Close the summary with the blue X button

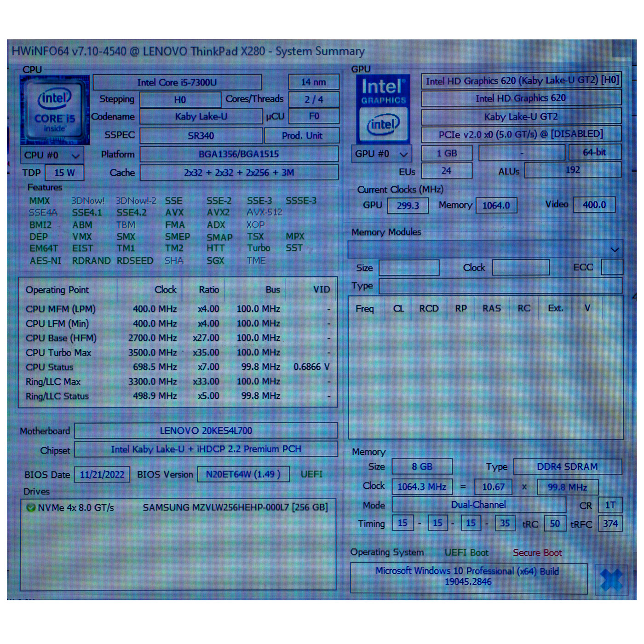click(611, 580)
